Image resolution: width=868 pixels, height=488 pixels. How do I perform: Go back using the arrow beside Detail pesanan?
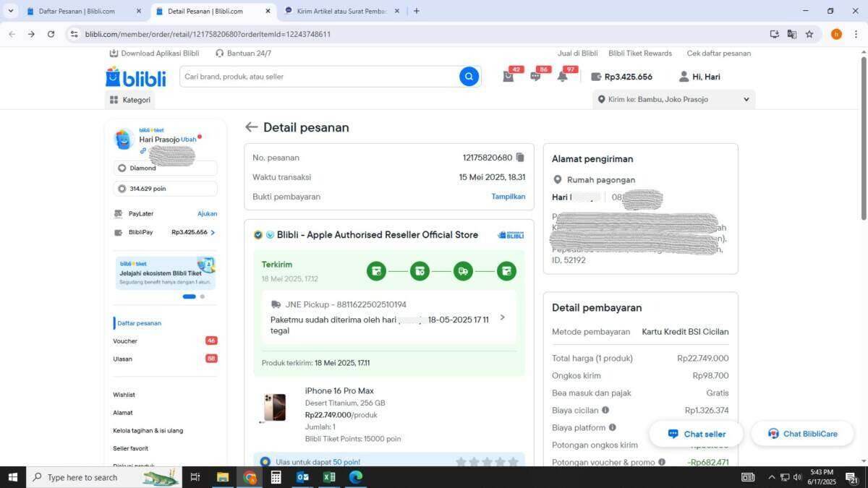tap(251, 127)
